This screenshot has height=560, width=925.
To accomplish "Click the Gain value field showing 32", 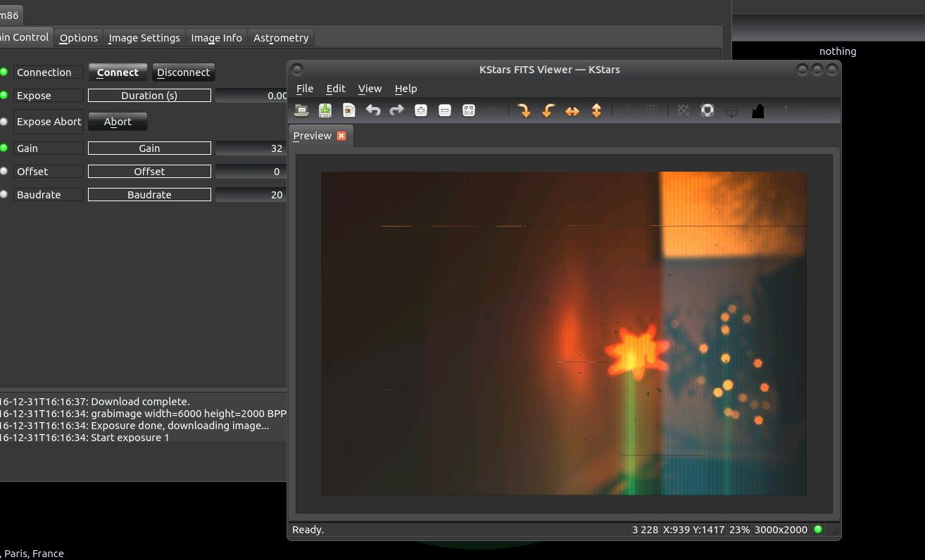I will (x=251, y=148).
